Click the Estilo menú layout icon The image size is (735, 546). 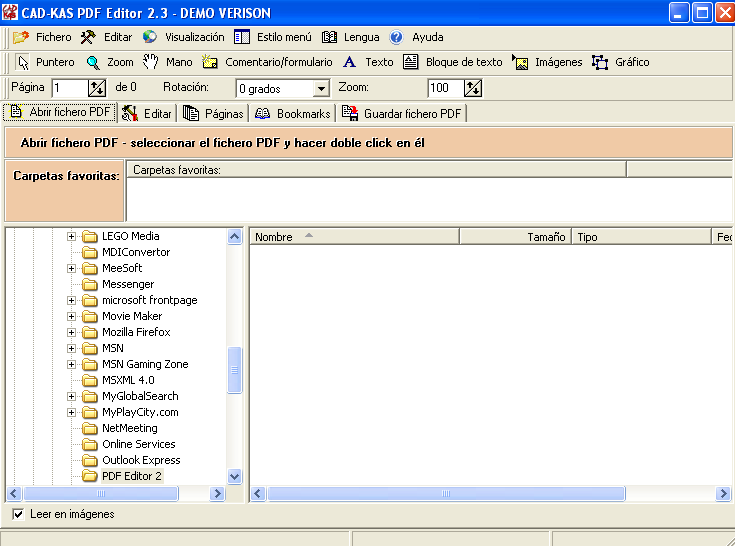pyautogui.click(x=242, y=37)
